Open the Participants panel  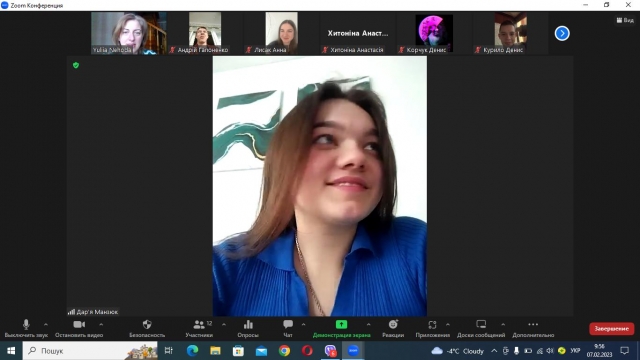tap(199, 328)
